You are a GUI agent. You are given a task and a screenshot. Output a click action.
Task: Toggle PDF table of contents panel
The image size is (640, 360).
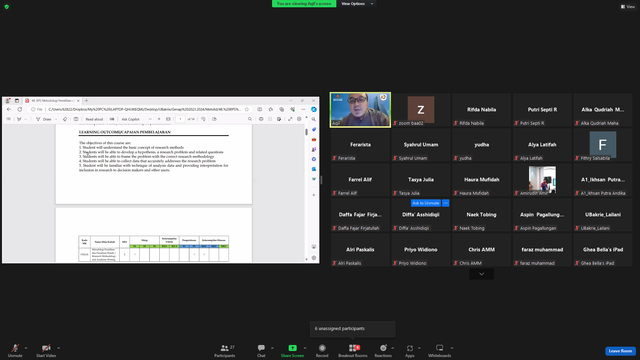point(8,119)
